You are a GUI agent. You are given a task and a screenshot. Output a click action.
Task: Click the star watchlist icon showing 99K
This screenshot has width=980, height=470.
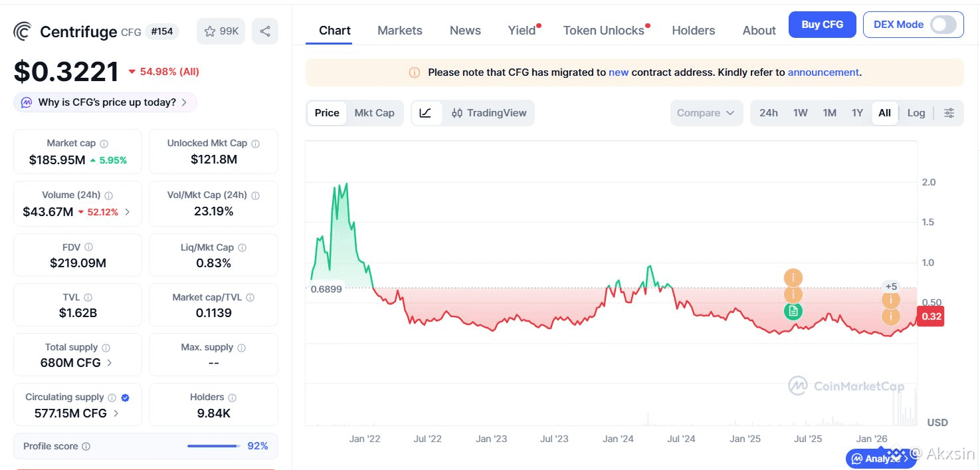[x=221, y=31]
